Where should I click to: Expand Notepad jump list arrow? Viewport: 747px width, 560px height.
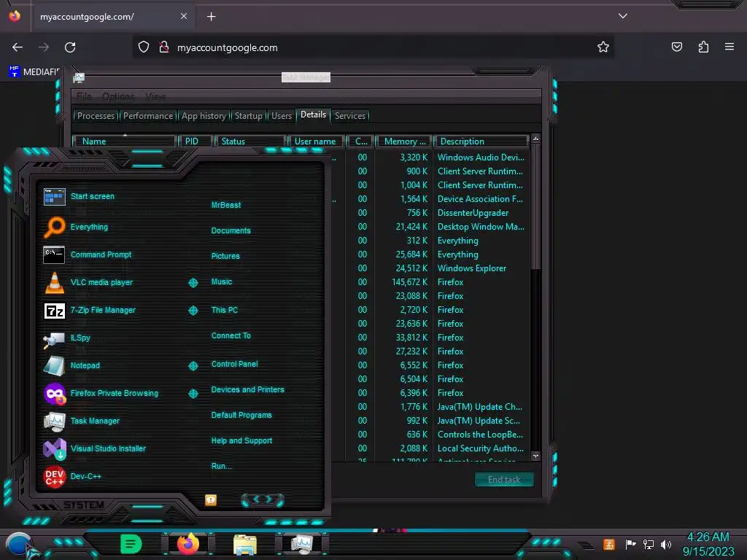coord(193,366)
